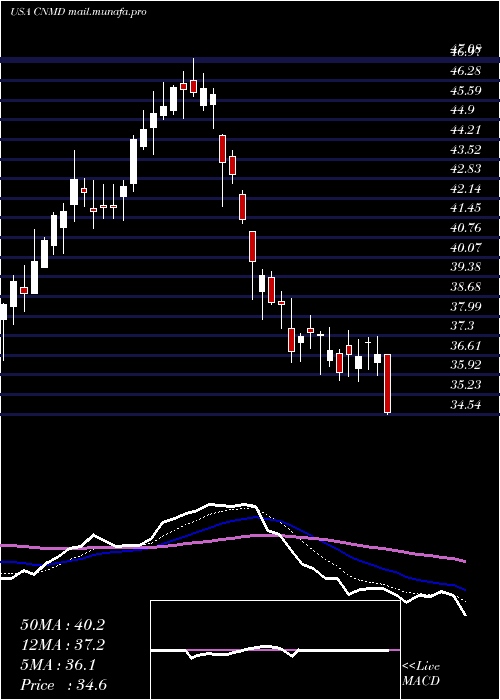This screenshot has height=700, width=500.
Task: Select the 44.21 price axis label
Action: [465, 130]
